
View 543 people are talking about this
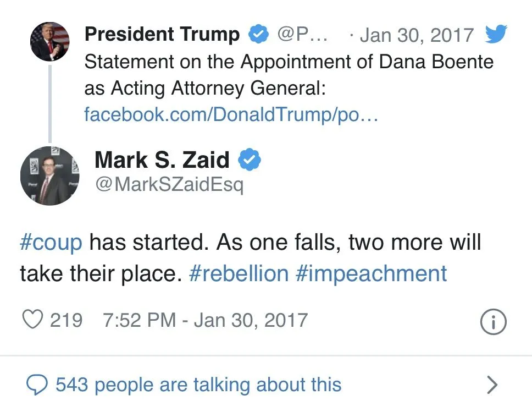(198, 385)
